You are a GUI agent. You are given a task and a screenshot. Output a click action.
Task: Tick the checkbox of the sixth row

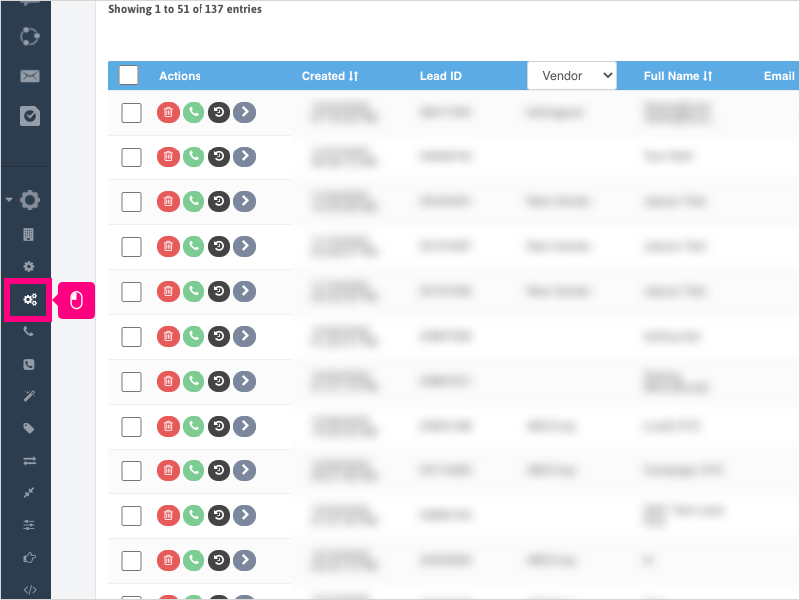click(131, 337)
